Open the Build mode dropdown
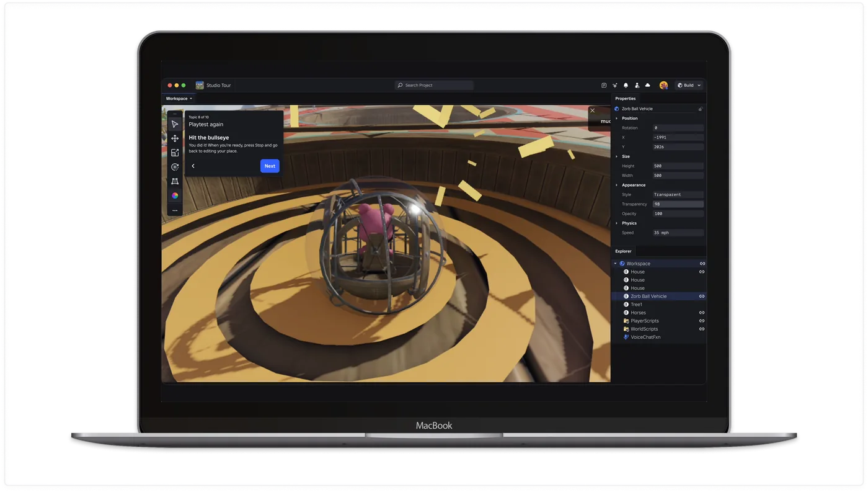Image resolution: width=868 pixels, height=492 pixels. 689,85
